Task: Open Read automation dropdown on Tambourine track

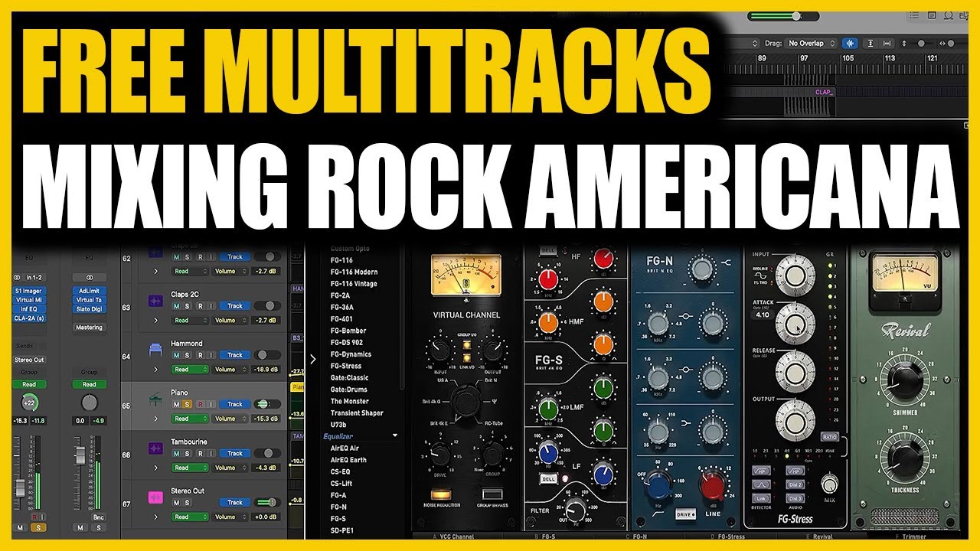Action: click(x=190, y=468)
